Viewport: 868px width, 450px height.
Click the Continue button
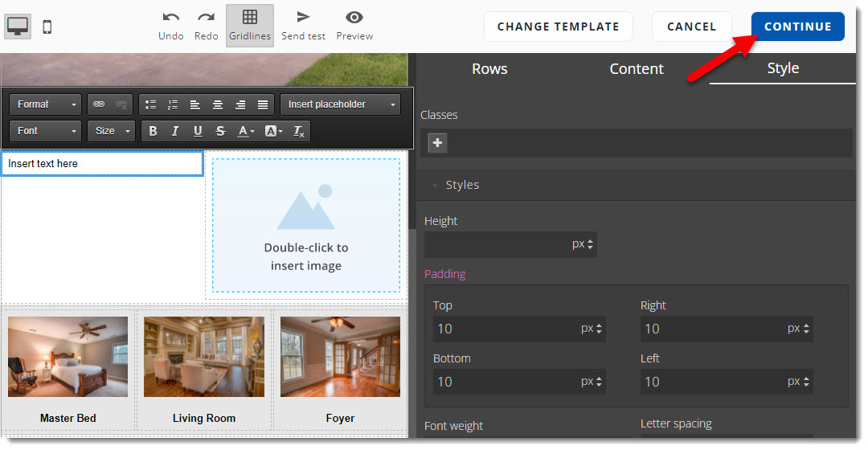coord(797,27)
